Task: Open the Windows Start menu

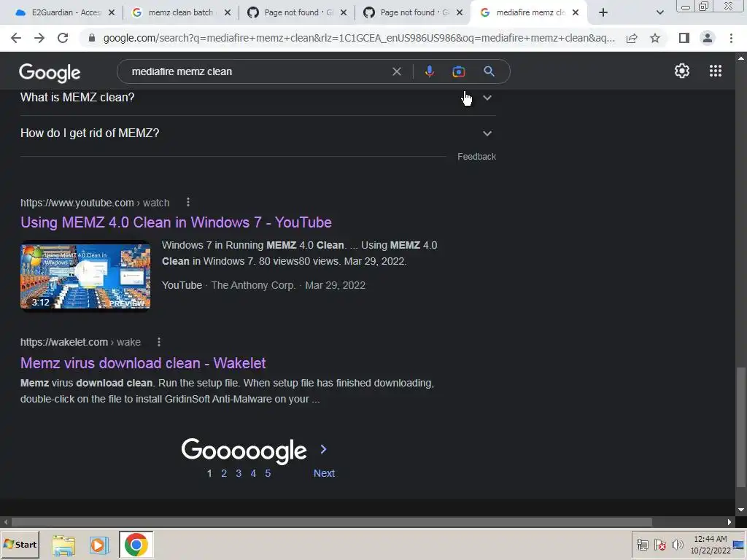Action: (x=20, y=544)
